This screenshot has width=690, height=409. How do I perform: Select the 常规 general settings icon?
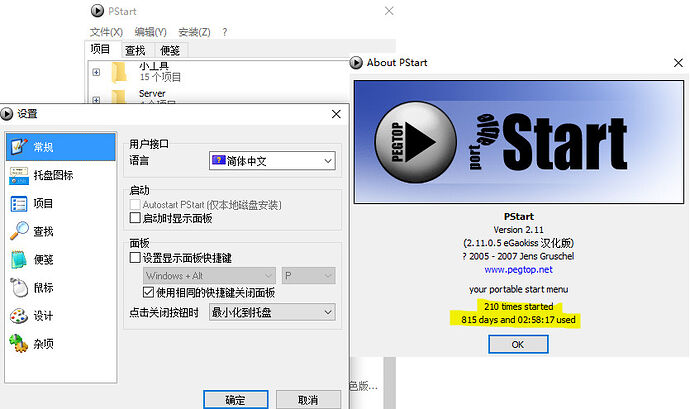[x=18, y=147]
